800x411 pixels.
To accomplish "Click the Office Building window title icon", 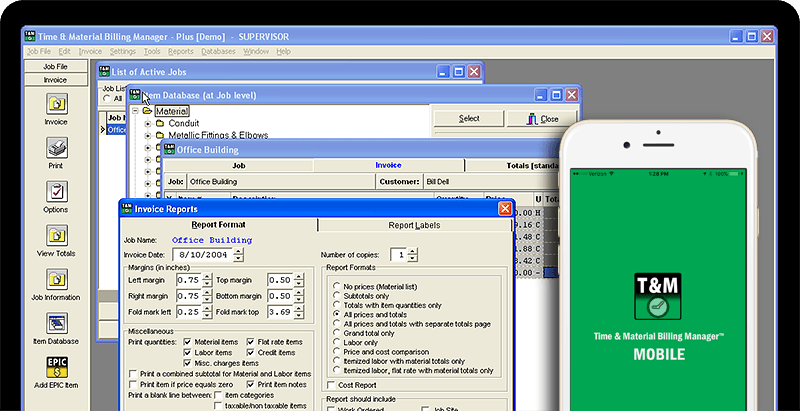I will click(x=169, y=149).
